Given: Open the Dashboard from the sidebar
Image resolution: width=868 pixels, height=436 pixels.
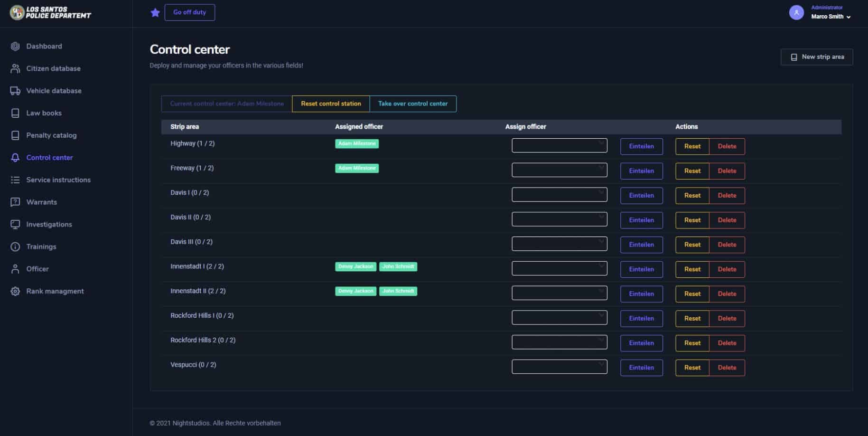Looking at the screenshot, I should (14, 46).
